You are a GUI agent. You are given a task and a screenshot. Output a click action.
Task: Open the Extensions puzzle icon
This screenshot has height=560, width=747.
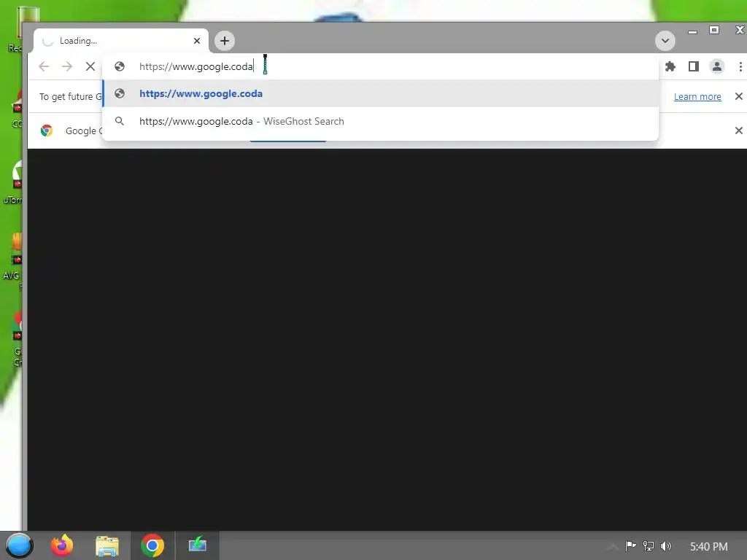[670, 66]
